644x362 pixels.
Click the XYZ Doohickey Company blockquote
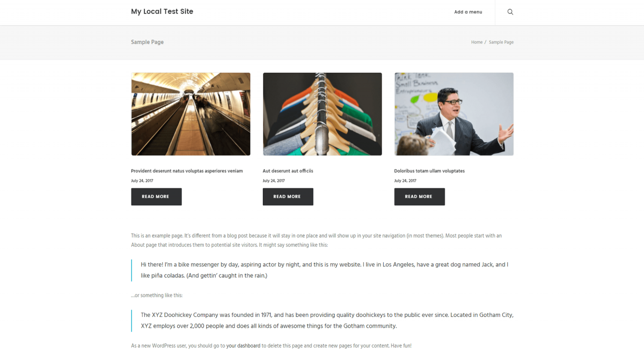click(x=327, y=321)
